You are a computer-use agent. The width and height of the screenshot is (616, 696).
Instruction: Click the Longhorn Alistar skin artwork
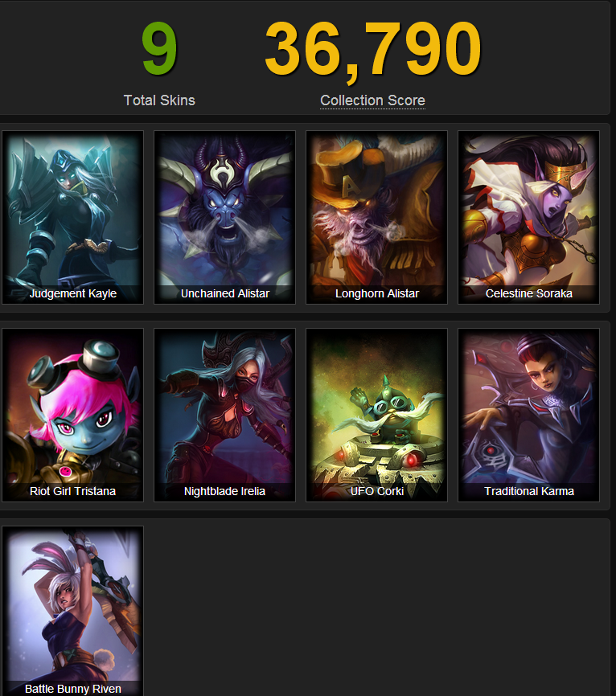click(x=376, y=217)
